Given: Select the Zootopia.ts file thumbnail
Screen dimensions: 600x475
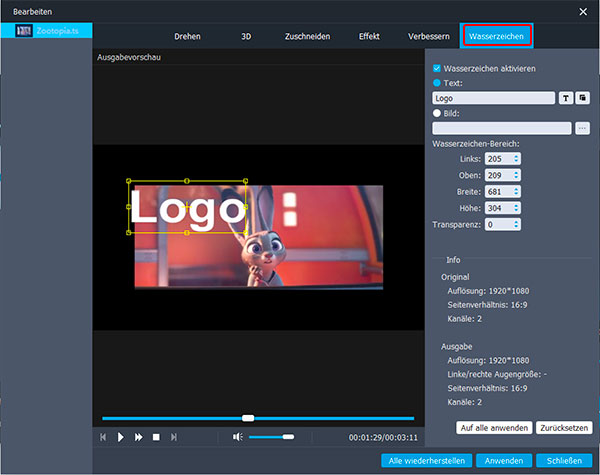Looking at the screenshot, I should (x=24, y=31).
